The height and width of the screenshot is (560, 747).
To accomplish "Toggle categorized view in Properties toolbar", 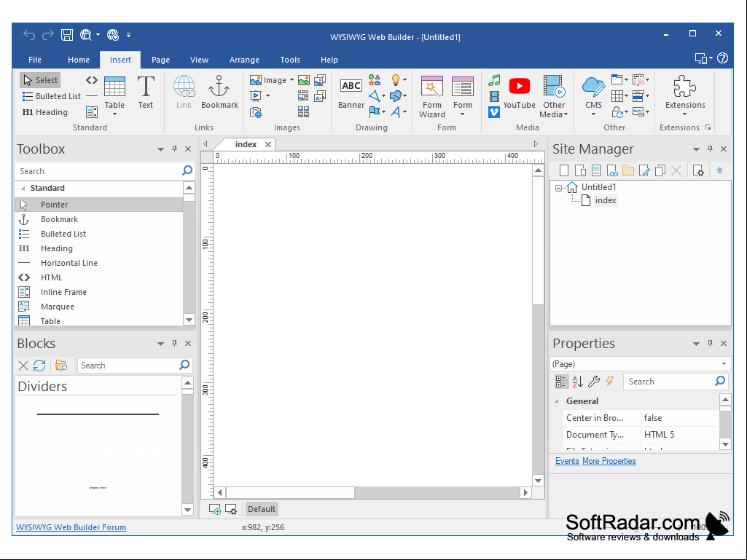I will [x=561, y=382].
